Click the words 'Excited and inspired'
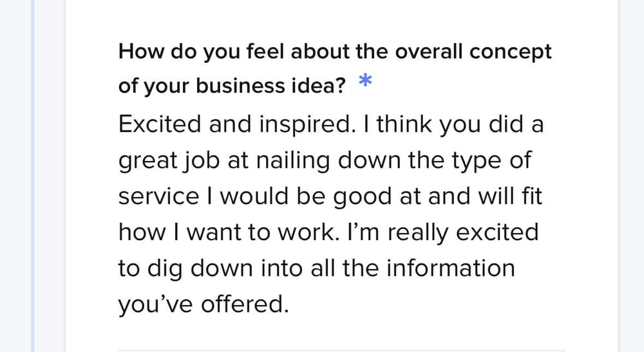The image size is (644, 352). point(234,124)
